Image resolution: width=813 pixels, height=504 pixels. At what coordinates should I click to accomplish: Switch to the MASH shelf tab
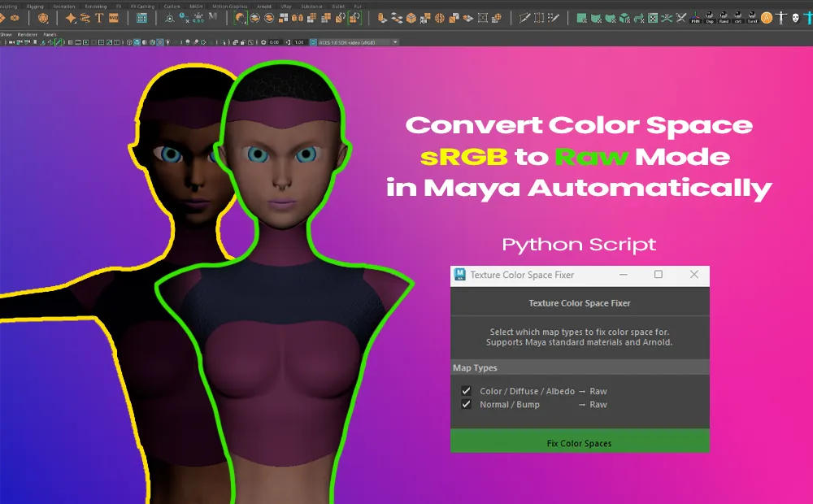coord(196,6)
